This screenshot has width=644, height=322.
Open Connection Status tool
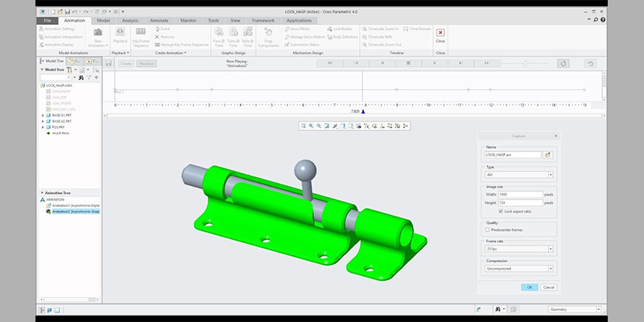(x=302, y=44)
